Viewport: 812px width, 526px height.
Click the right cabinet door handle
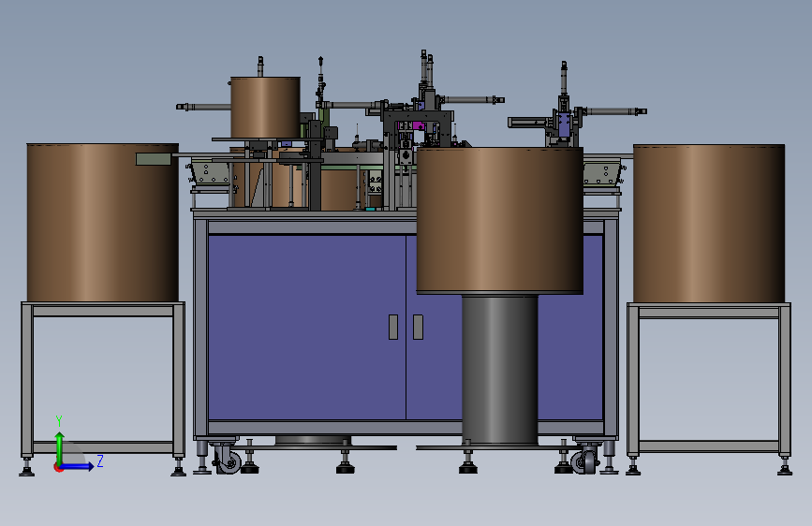pos(419,328)
